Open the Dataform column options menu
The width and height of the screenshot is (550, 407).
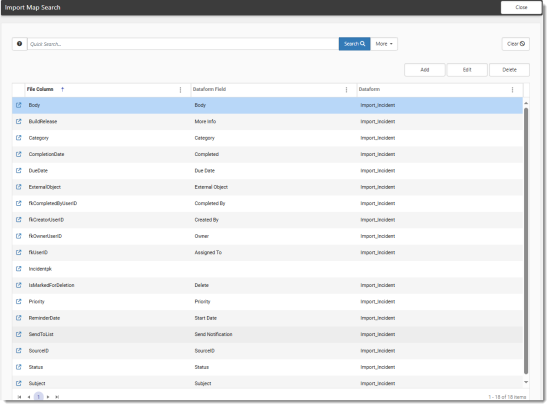click(512, 90)
